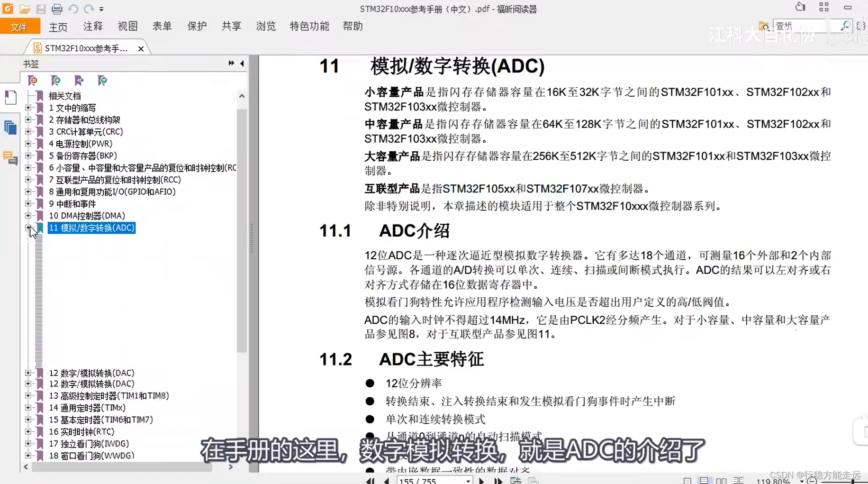Open the 帮助 ribbon tab
This screenshot has height=484, width=868.
tap(353, 27)
